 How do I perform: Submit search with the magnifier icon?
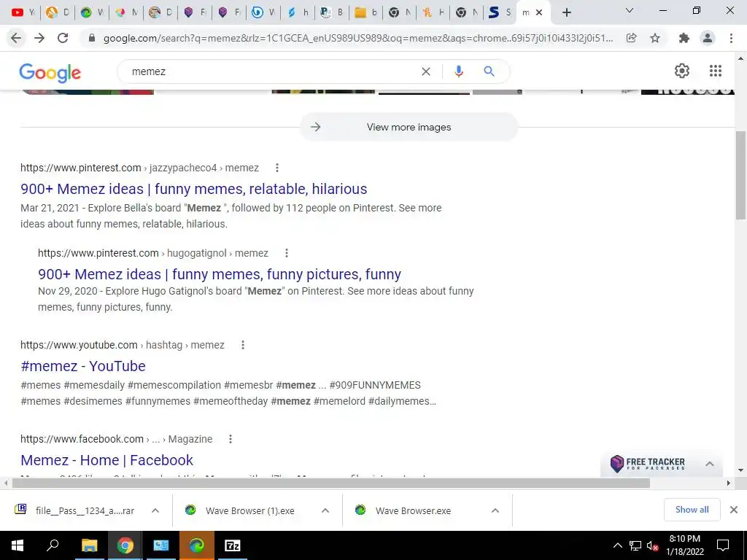point(489,71)
